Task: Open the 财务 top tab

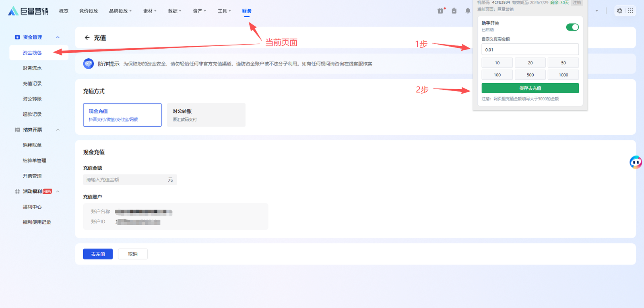Action: point(247,11)
